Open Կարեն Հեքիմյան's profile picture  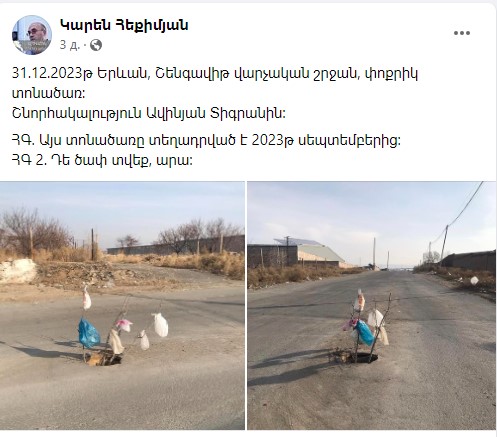pyautogui.click(x=32, y=35)
